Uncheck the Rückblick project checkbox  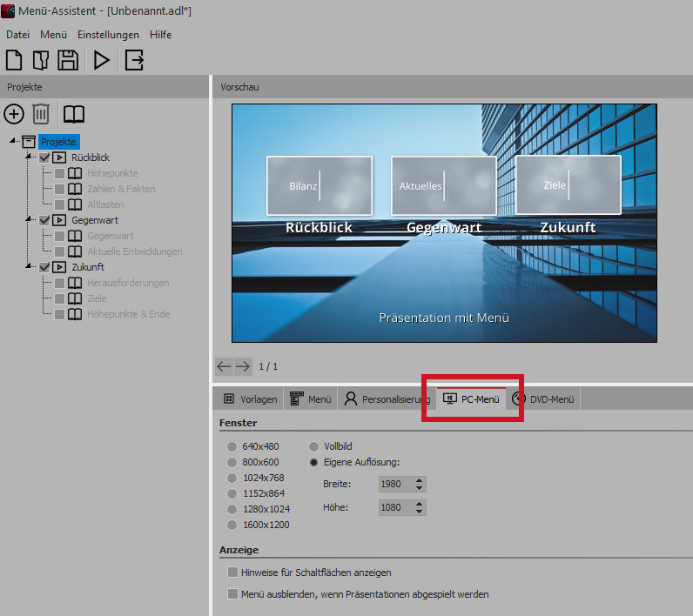click(x=44, y=157)
